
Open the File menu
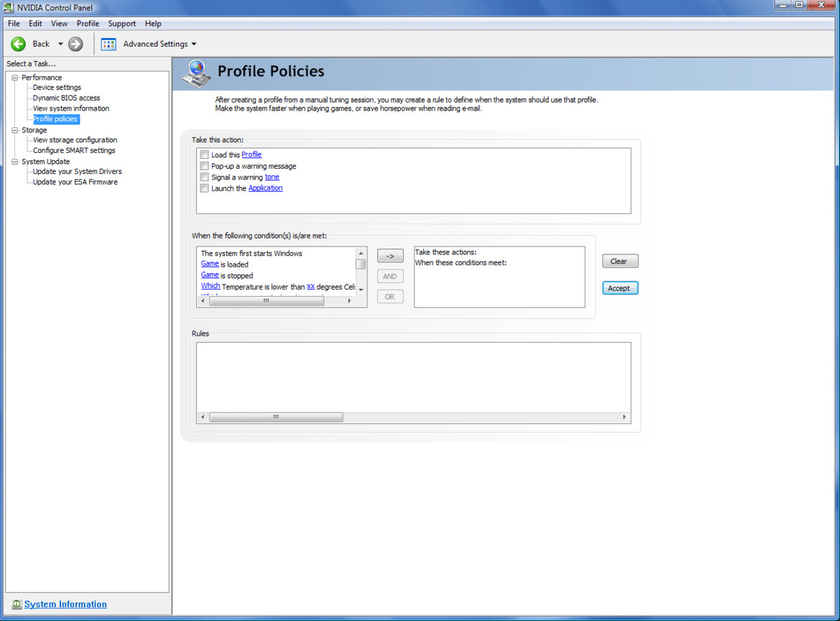[14, 24]
